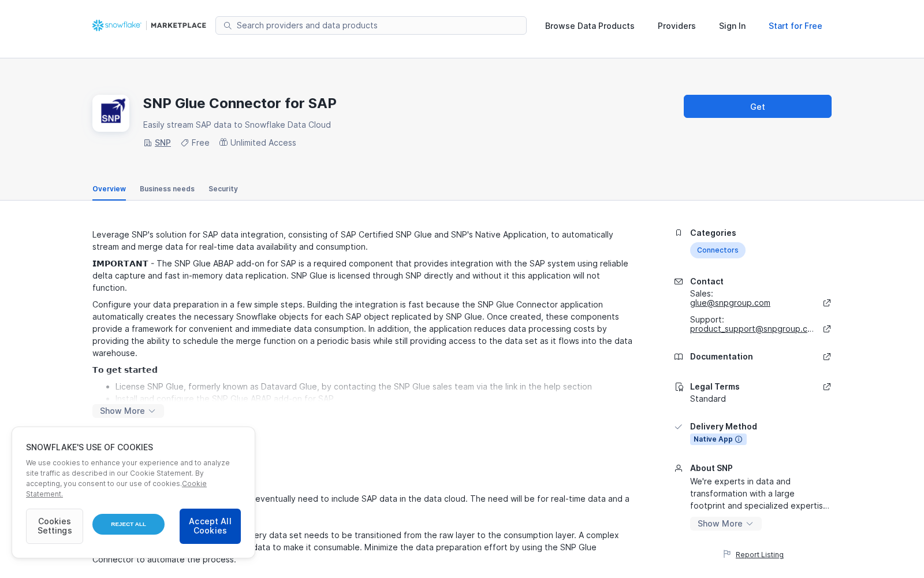Open Legal Terms external link icon

click(x=827, y=387)
